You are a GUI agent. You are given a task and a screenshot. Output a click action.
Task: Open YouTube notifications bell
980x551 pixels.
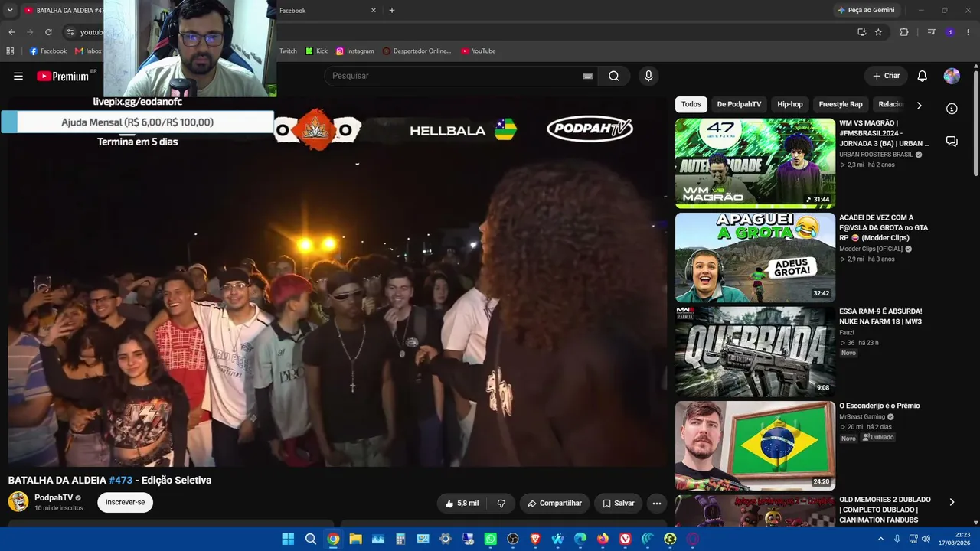(x=923, y=76)
